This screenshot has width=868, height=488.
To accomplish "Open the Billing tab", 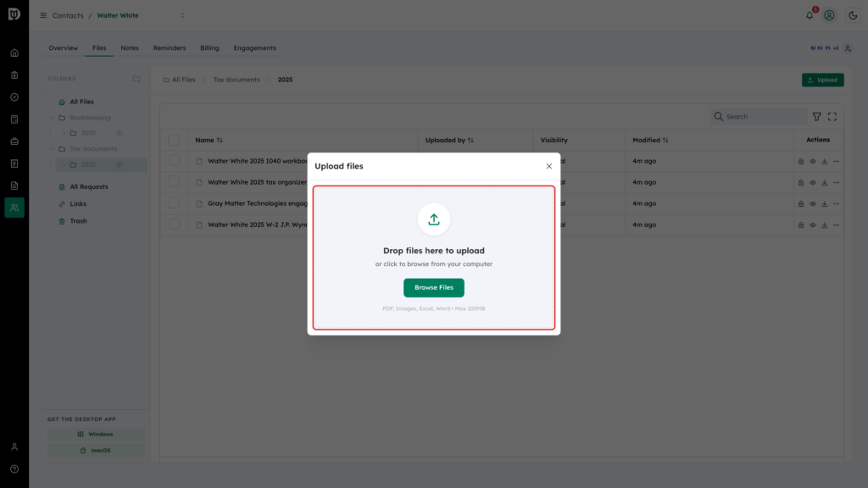I will 210,48.
